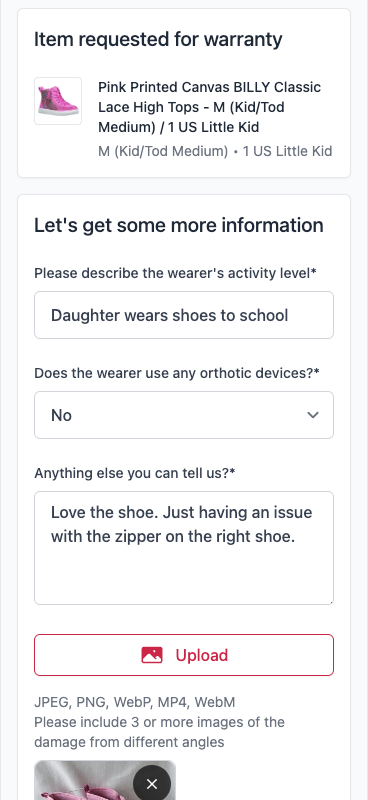Click the include 3 or more images hint
The height and width of the screenshot is (800, 368).
tap(159, 732)
